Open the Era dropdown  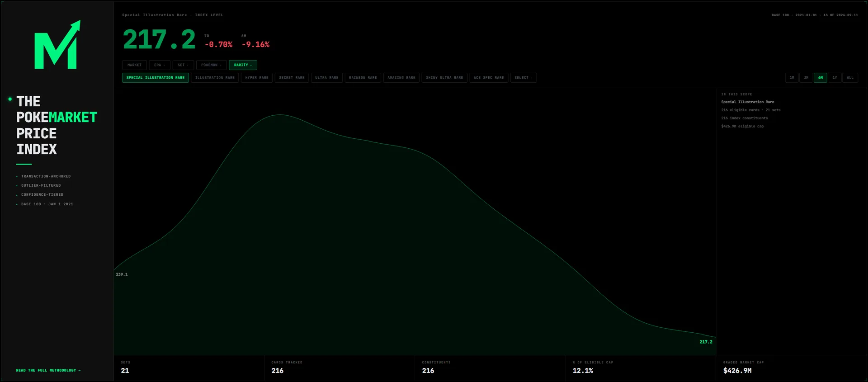tap(160, 65)
